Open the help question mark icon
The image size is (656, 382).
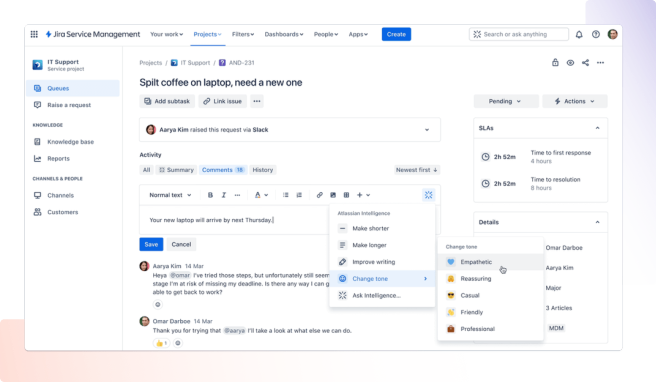pos(596,34)
